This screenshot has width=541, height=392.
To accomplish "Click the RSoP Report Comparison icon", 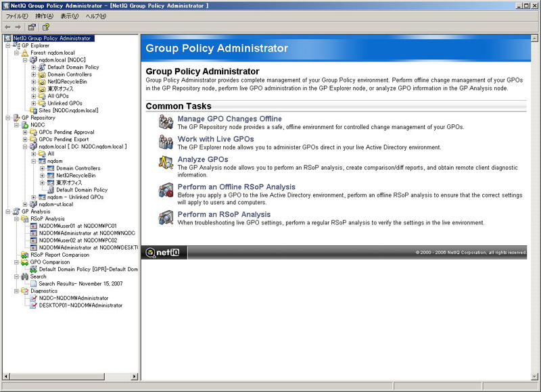I will [25, 255].
